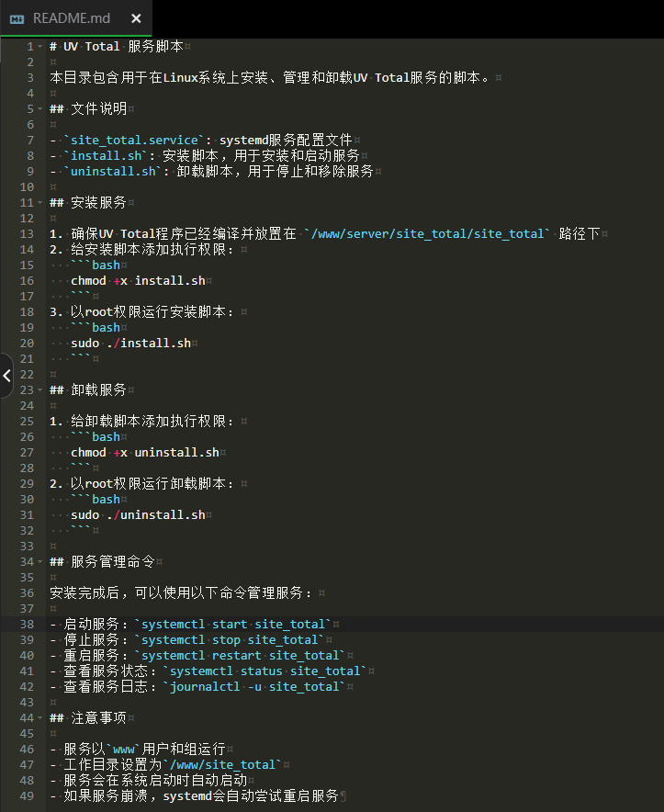This screenshot has width=664, height=812.
Task: Collapse the 服务管理命令 section at line 34
Action: 41,562
